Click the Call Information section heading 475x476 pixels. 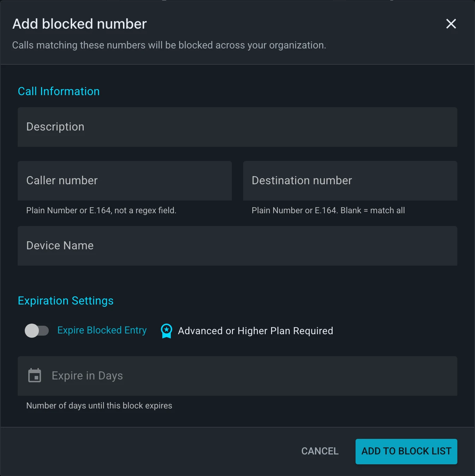coord(59,91)
